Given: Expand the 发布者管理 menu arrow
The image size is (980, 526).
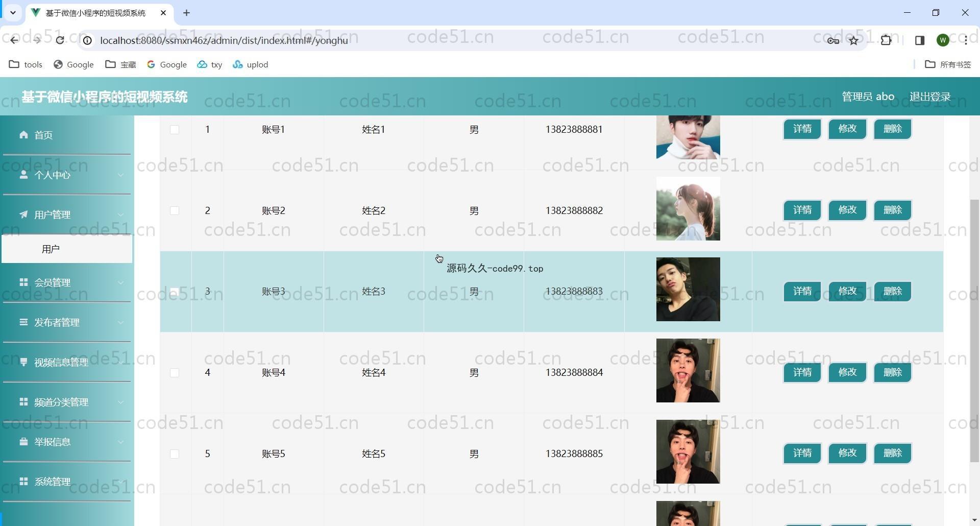Looking at the screenshot, I should 121,323.
